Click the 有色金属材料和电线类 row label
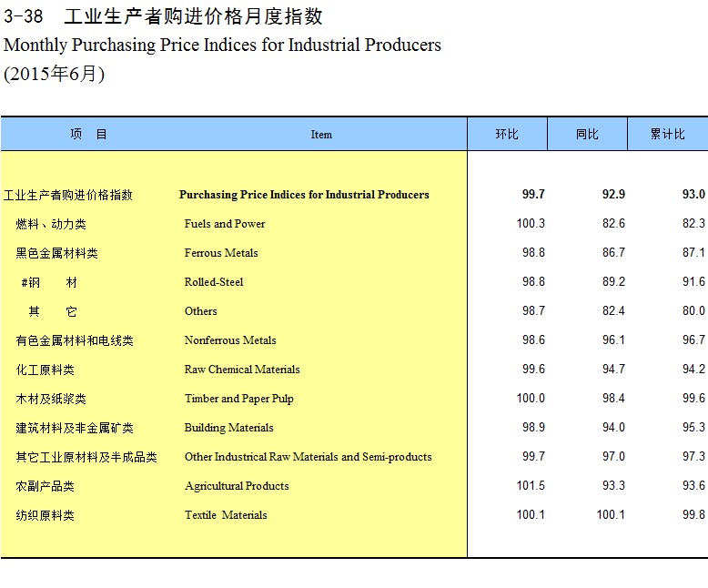Viewport: 708px width, 588px height. click(75, 340)
